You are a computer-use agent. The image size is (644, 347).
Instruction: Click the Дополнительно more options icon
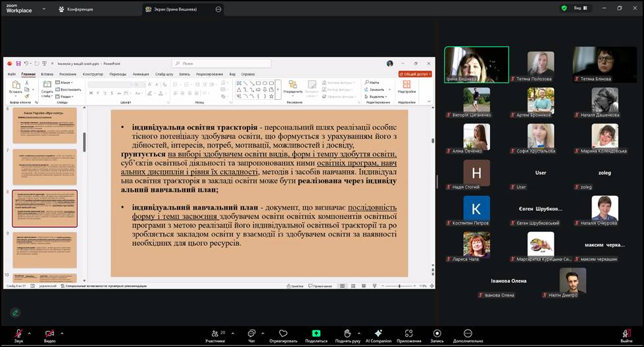click(x=468, y=334)
